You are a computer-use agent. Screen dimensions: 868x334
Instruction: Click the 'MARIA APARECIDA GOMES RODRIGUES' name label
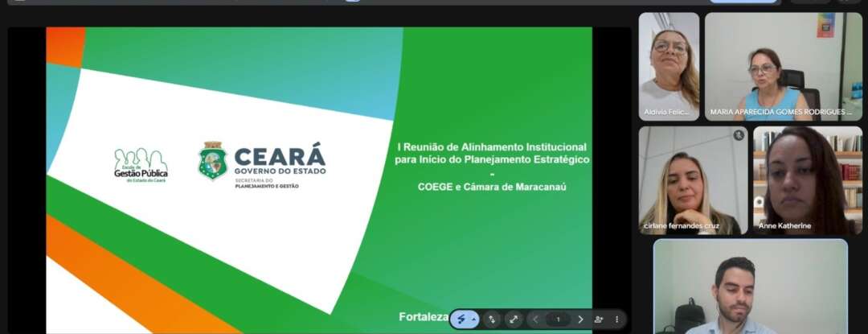[x=781, y=112]
